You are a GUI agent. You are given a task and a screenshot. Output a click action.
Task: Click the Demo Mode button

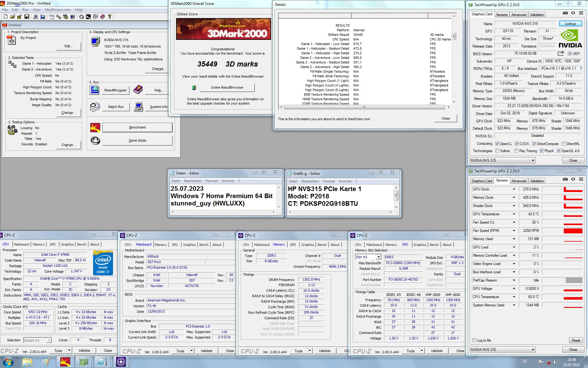[x=137, y=140]
